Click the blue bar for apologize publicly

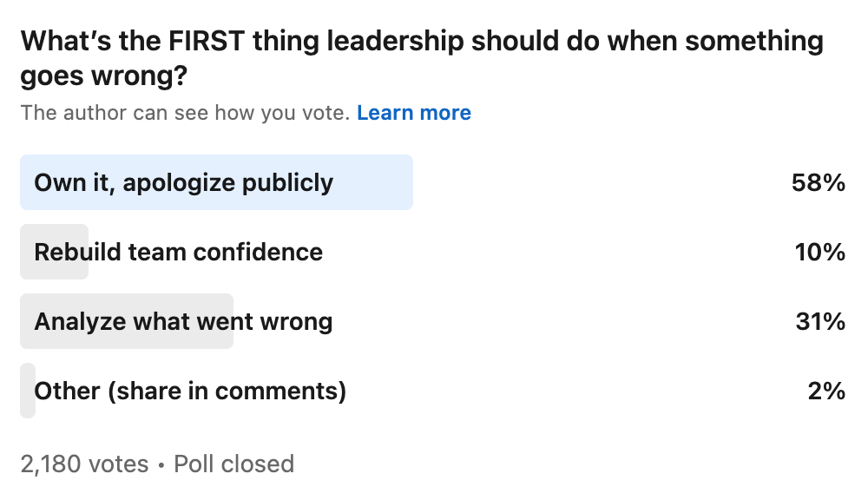(216, 182)
